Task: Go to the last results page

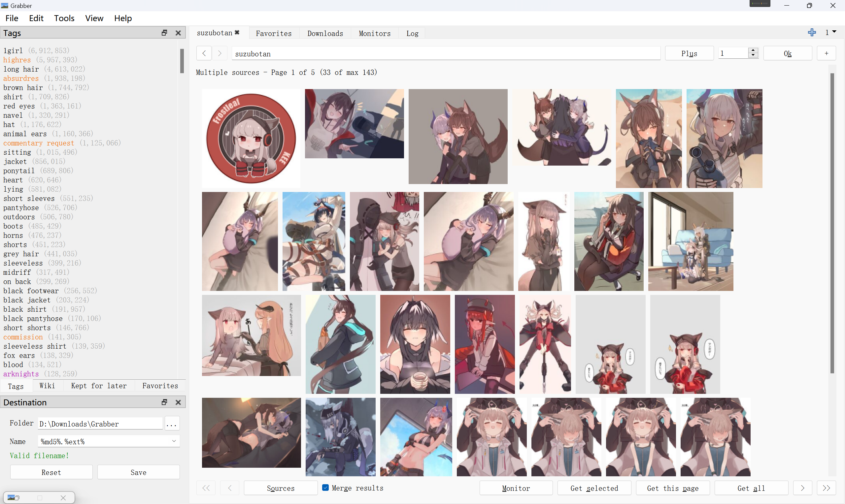Action: pos(826,488)
